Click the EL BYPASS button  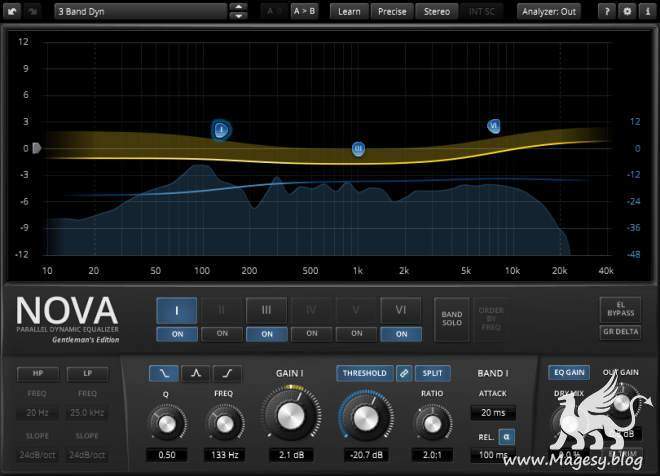click(620, 309)
